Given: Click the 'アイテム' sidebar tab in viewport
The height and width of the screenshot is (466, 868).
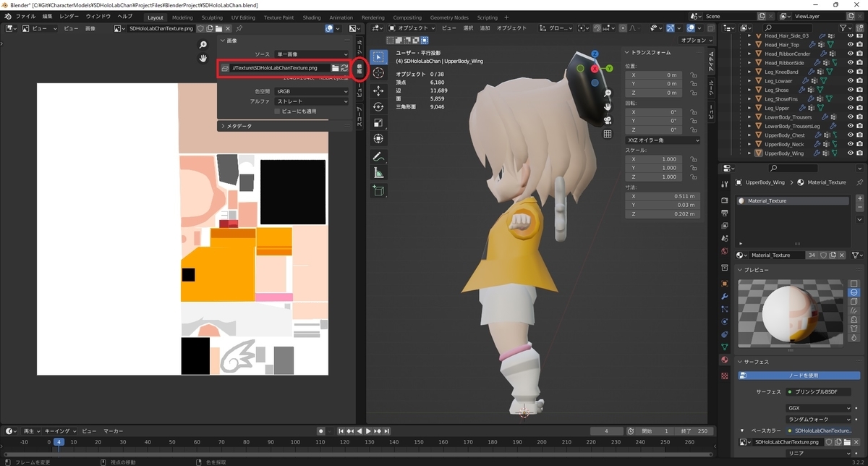Looking at the screenshot, I should 710,61.
